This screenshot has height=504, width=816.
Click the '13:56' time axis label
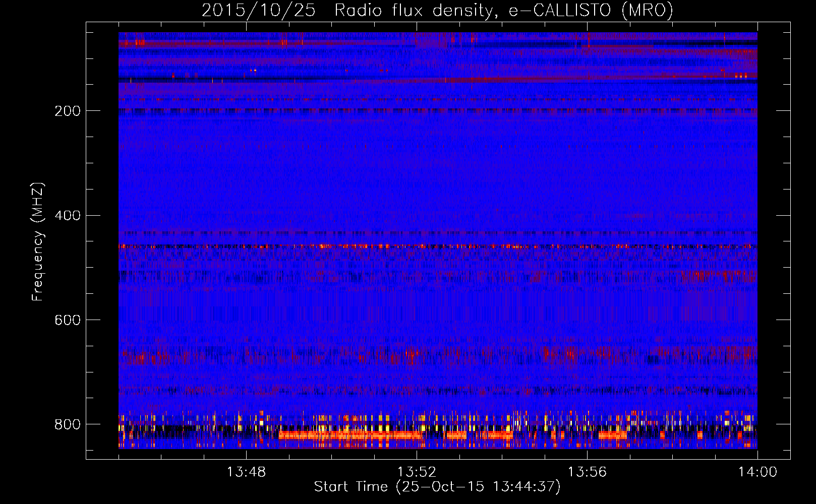[587, 472]
